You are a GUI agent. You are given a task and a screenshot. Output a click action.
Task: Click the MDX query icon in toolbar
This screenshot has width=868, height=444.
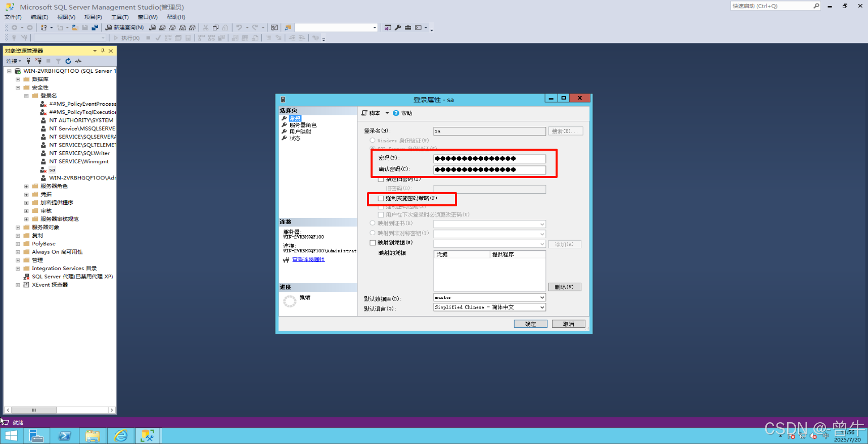[162, 27]
